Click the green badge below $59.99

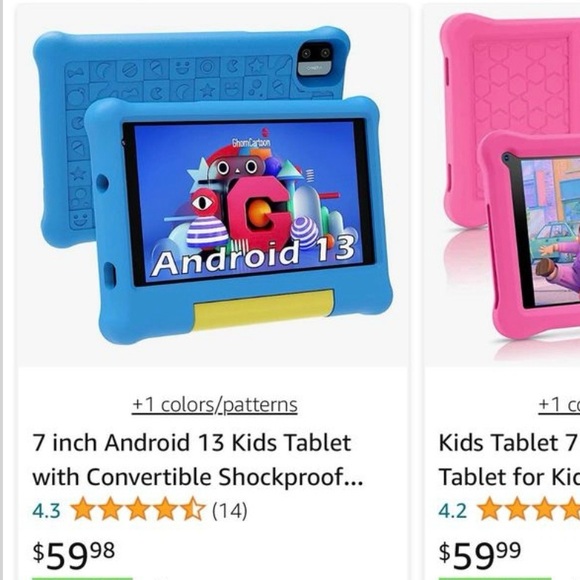(x=495, y=578)
